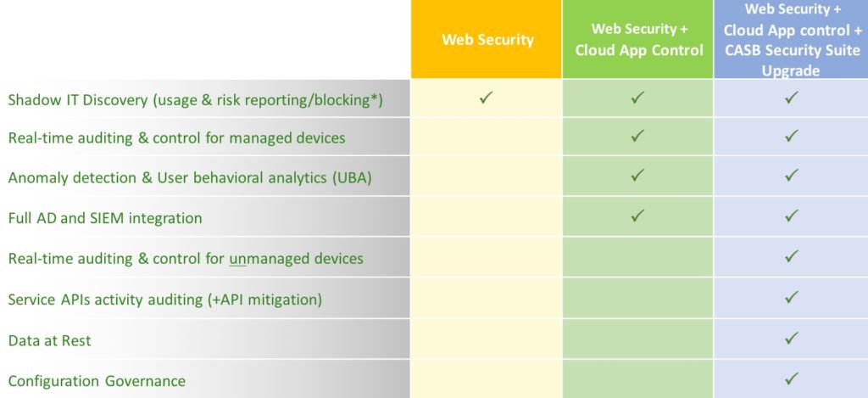This screenshot has height=398, width=868.
Task: Select the Shadow IT Discovery row label
Action: click(x=196, y=100)
